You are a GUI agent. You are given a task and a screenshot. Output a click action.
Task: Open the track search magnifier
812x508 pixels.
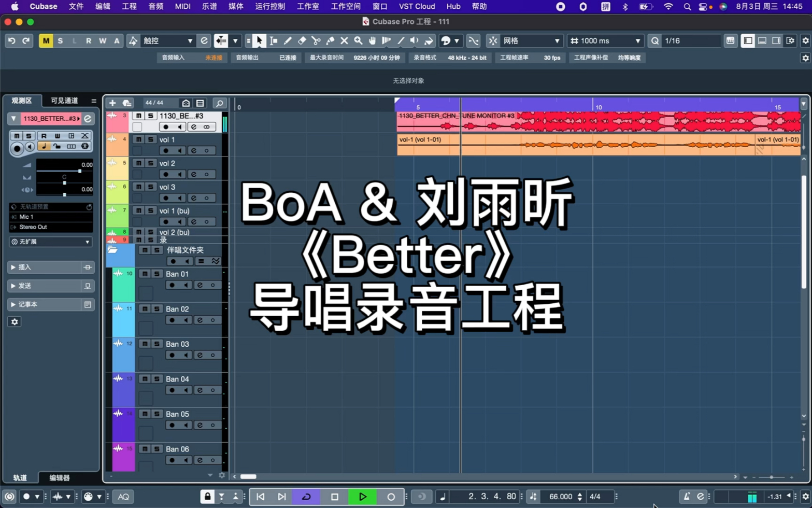(220, 103)
